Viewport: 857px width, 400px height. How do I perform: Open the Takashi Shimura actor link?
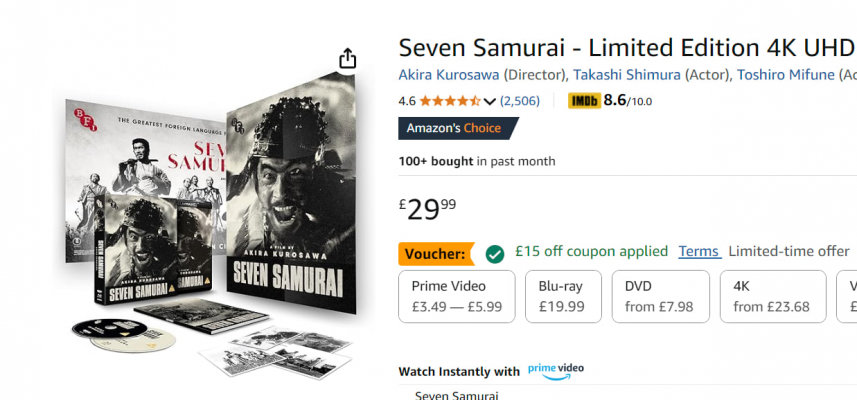(627, 75)
